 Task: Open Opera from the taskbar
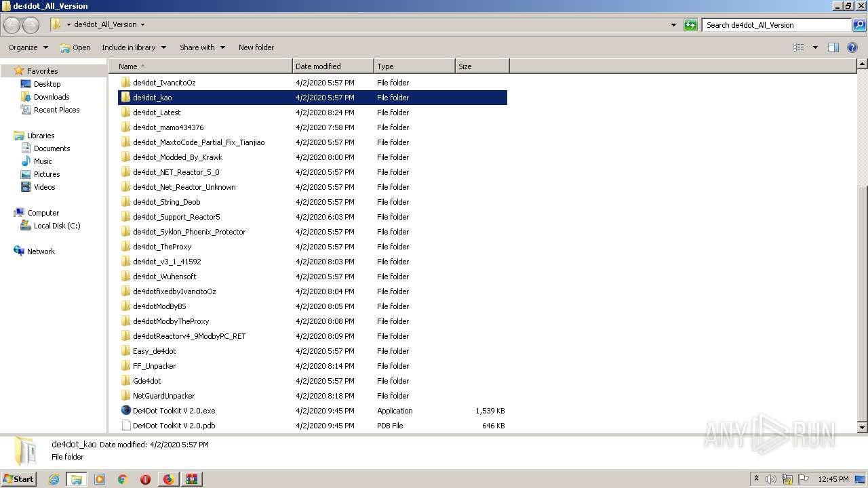(x=145, y=479)
